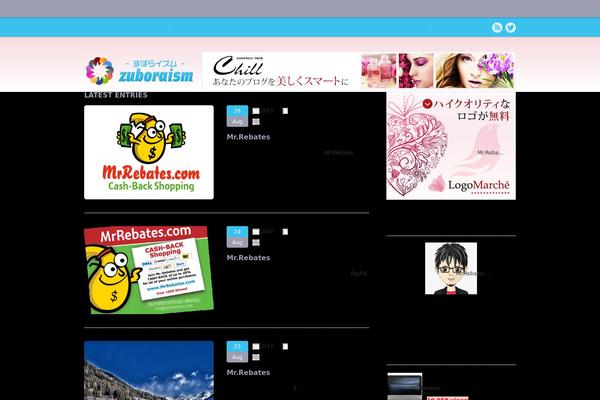This screenshot has height=400, width=600.
Task: Click comment icon in the snowy mountain entry
Action: [285, 347]
